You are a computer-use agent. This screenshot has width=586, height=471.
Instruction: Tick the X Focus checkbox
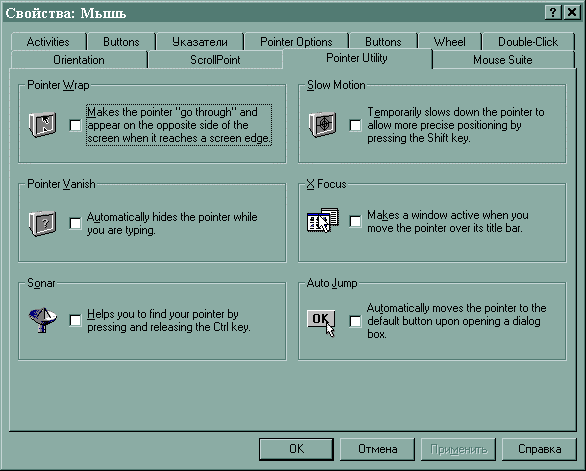[x=355, y=221]
